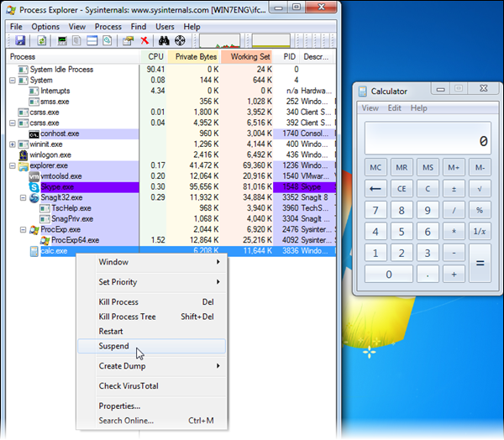
Task: Open the Create Dump submenu
Action: point(151,366)
